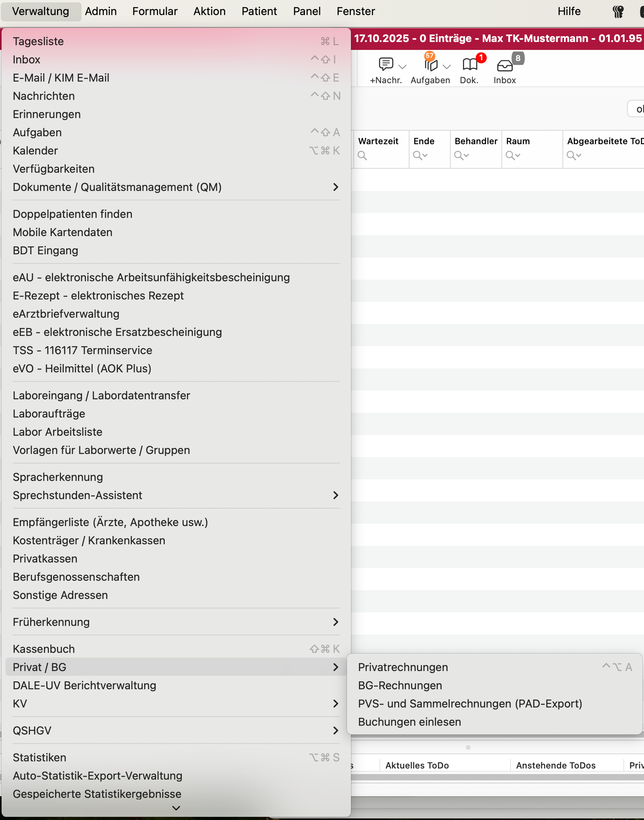Click the scroll-down arrow at menu bottom
The height and width of the screenshot is (820, 644).
176,808
